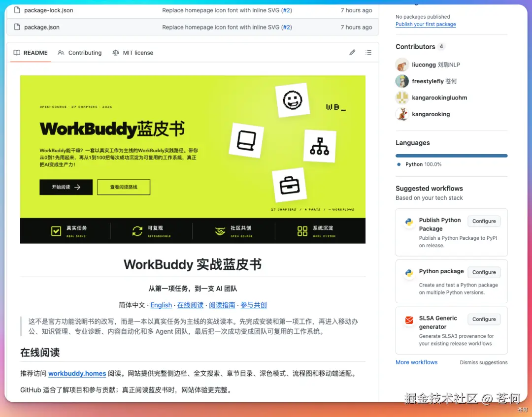Viewport: 532px width, 417px height.
Task: Switch to the Contributing tab
Action: [80, 53]
